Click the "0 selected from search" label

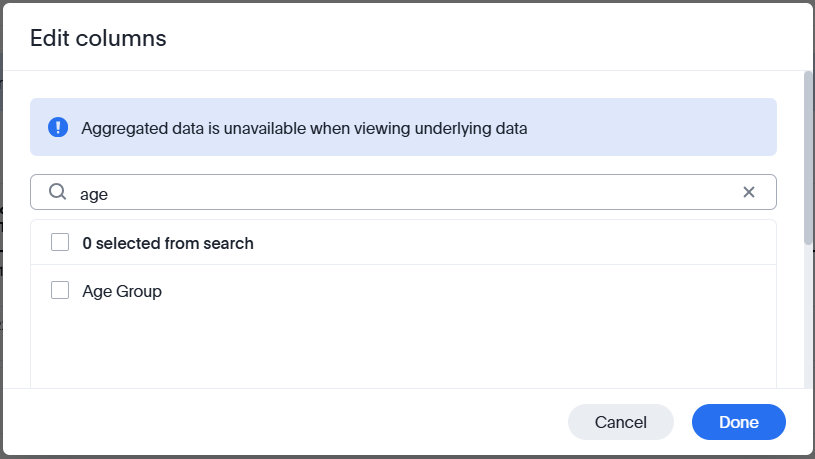pos(168,243)
